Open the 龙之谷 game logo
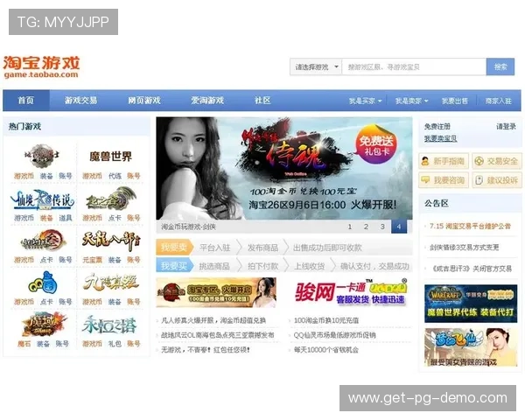 111,199
